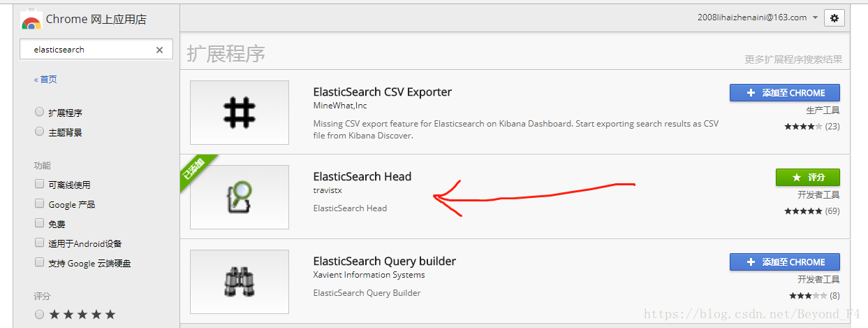Click the MineWhat,Inc publisher name
Screen dimensions: 868x328
tap(340, 106)
